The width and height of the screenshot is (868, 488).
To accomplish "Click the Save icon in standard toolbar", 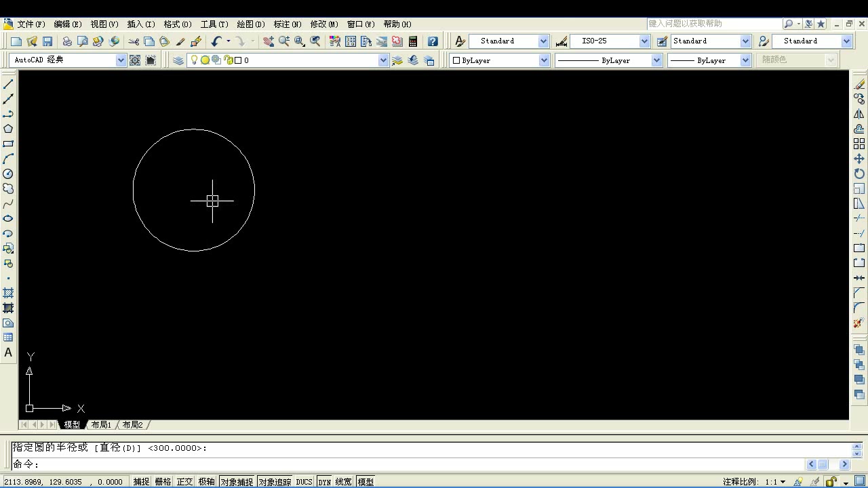I will pyautogui.click(x=47, y=41).
